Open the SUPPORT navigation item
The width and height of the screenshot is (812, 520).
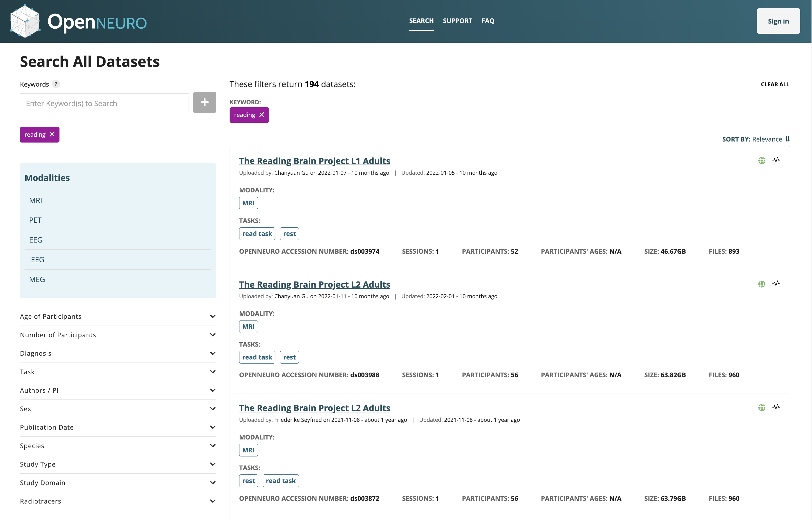[457, 21]
